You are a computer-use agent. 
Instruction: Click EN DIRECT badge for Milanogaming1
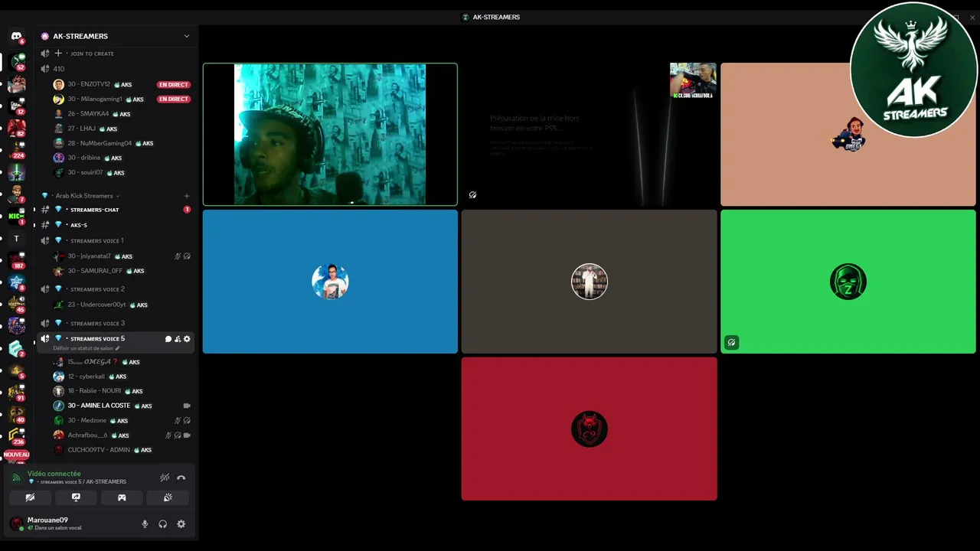tap(173, 99)
